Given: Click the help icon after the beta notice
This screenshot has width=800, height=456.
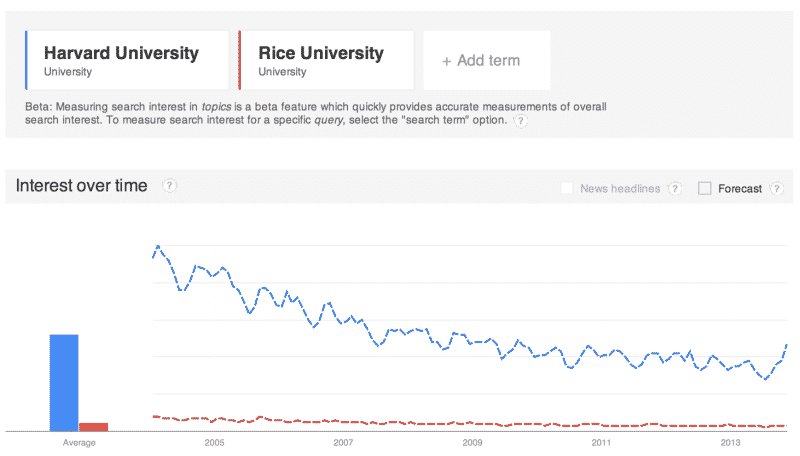Looking at the screenshot, I should pos(520,121).
